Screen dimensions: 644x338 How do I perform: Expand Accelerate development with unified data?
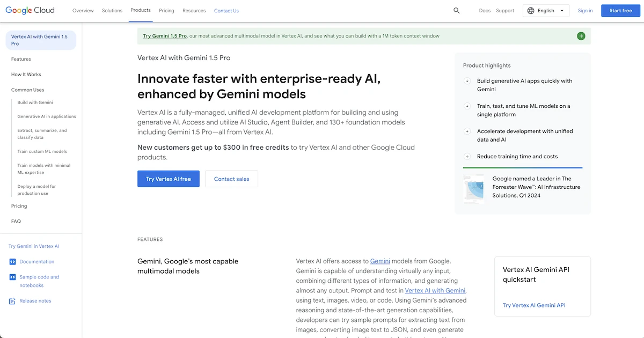click(x=467, y=131)
